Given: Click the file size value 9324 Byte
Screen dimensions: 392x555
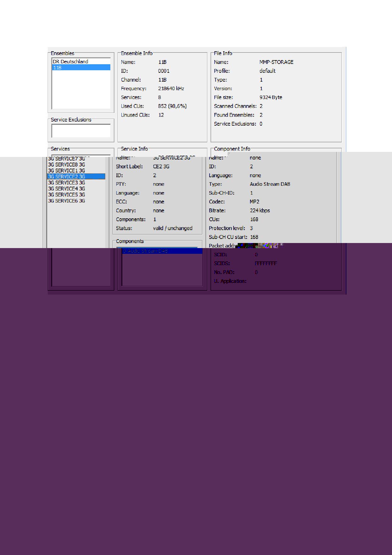Looking at the screenshot, I should click(x=271, y=97).
